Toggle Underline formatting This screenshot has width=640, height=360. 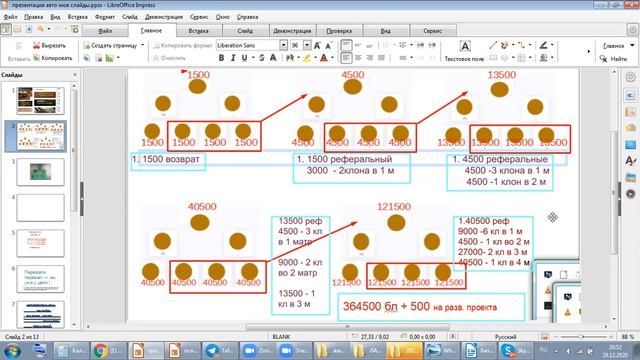[244, 58]
